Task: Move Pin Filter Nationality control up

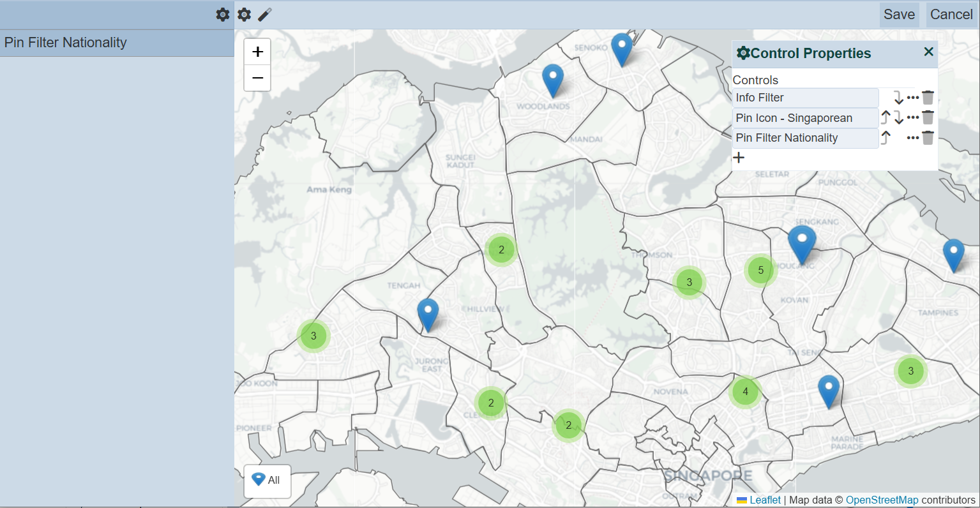Action: click(886, 138)
